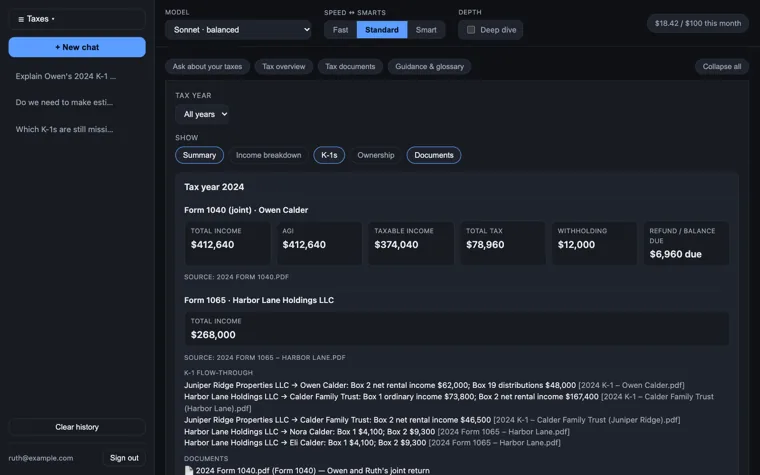
Task: Open Guidance & glossary tab
Action: 429,66
